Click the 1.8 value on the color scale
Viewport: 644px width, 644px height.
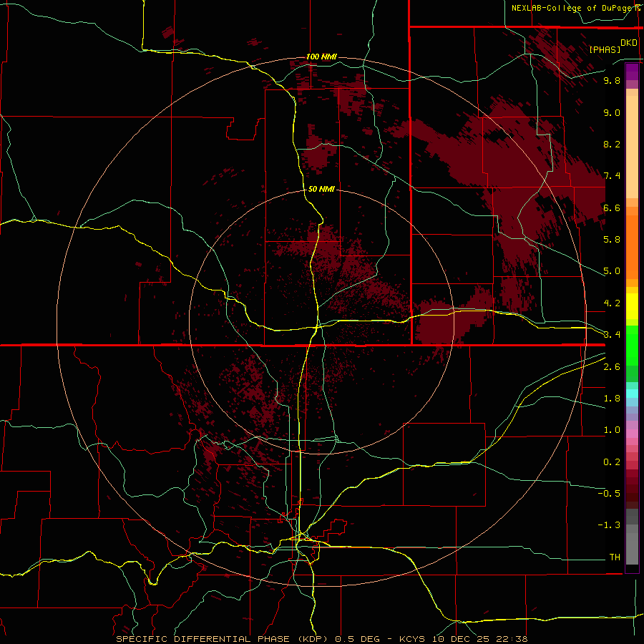point(612,399)
